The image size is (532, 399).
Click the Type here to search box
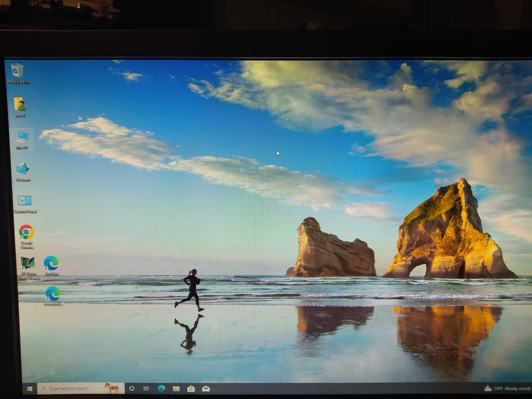(81, 388)
